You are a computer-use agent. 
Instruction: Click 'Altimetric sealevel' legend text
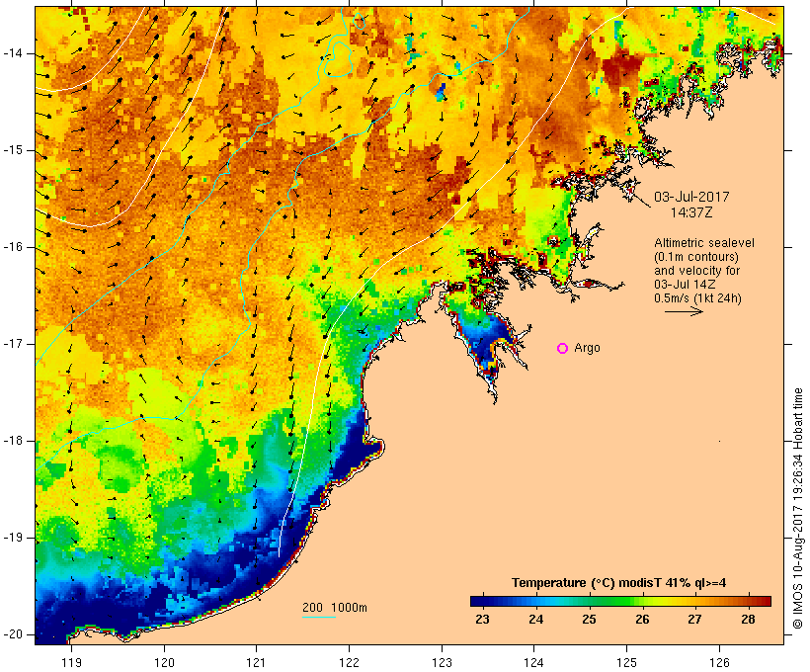pyautogui.click(x=704, y=243)
